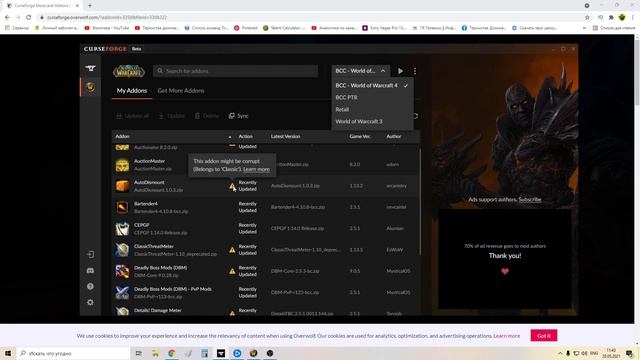Open the Windows Start menu
The image size is (640, 360).
(x=8, y=353)
